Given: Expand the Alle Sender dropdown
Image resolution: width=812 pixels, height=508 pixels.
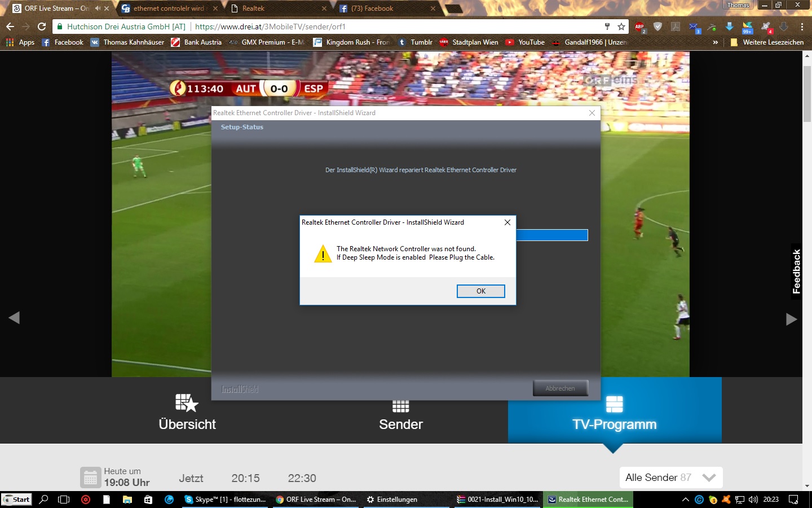Looking at the screenshot, I should point(670,478).
